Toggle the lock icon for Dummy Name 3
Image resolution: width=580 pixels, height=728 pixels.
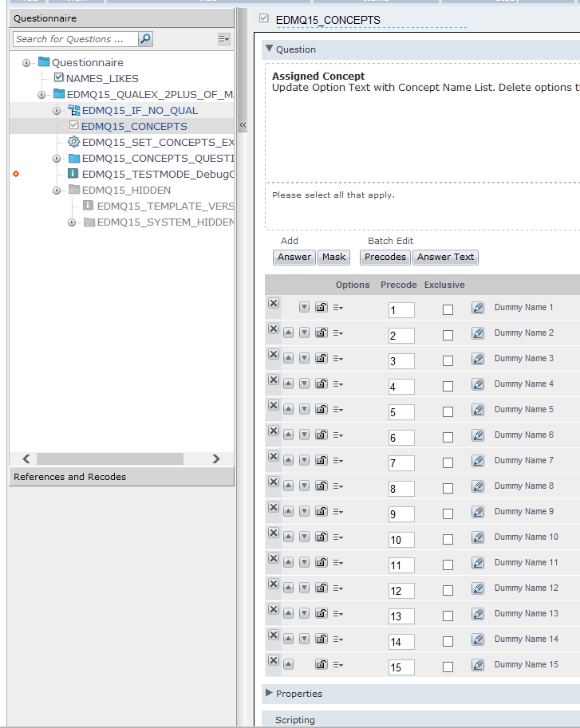pos(322,358)
